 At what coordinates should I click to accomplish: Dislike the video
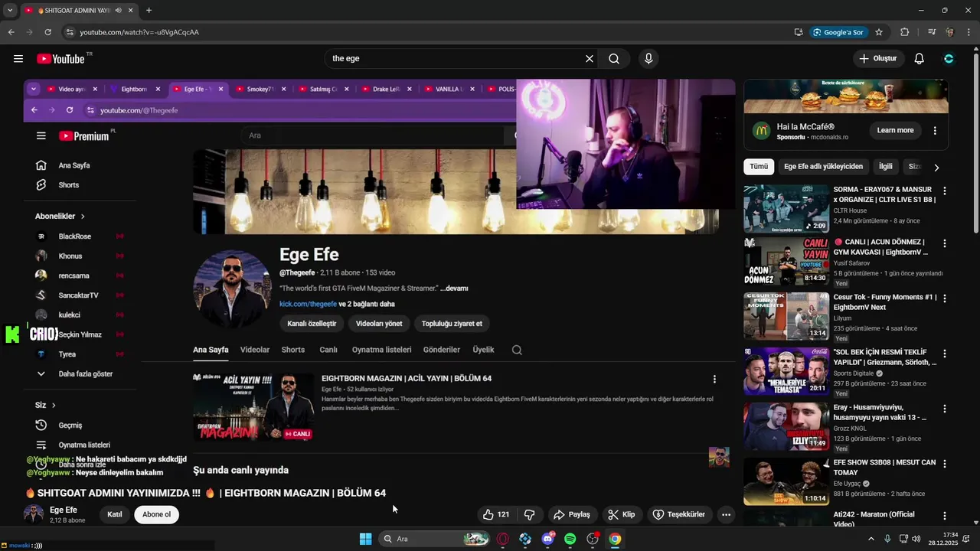pyautogui.click(x=529, y=514)
